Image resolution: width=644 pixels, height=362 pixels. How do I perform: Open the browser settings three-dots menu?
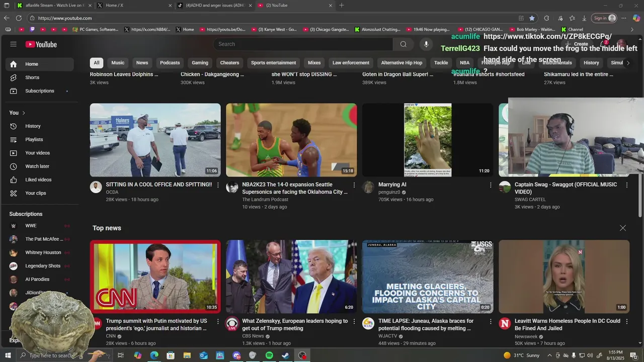(624, 18)
